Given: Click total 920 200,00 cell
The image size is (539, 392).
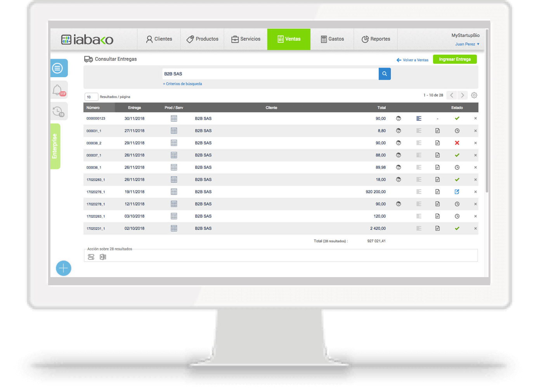Looking at the screenshot, I should pos(376,192).
